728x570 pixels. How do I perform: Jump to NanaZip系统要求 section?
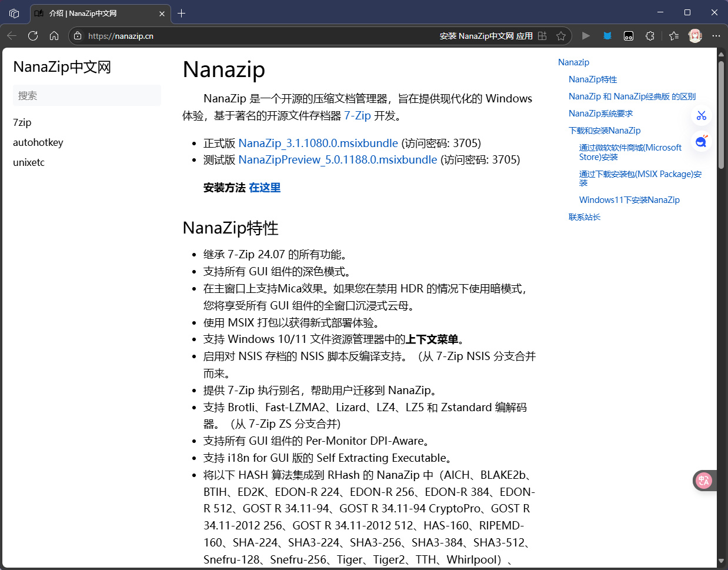(600, 114)
